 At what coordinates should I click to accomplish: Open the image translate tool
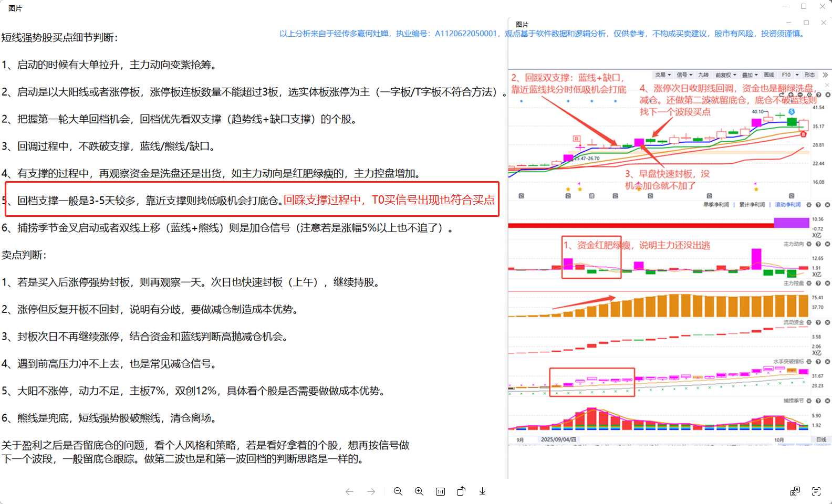tap(795, 491)
